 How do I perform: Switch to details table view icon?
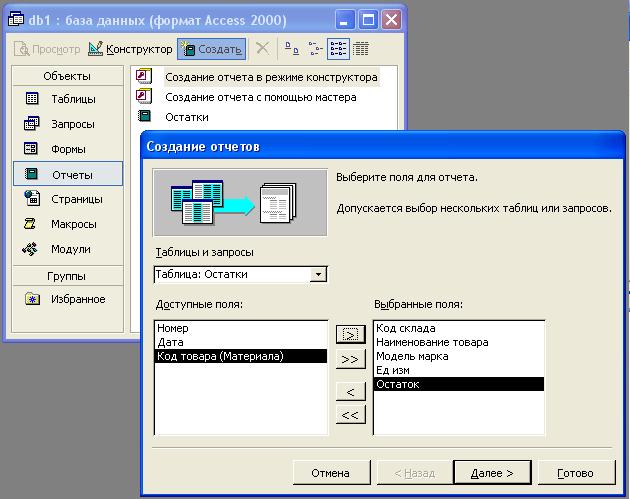click(361, 49)
